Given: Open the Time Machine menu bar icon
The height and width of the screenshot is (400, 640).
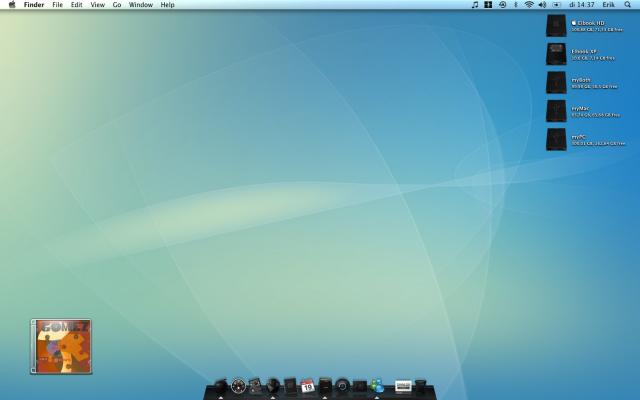Looking at the screenshot, I should coord(502,4).
